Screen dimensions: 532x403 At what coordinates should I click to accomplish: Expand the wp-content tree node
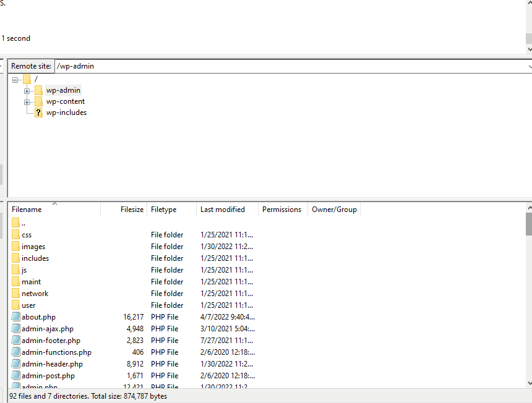pyautogui.click(x=27, y=102)
